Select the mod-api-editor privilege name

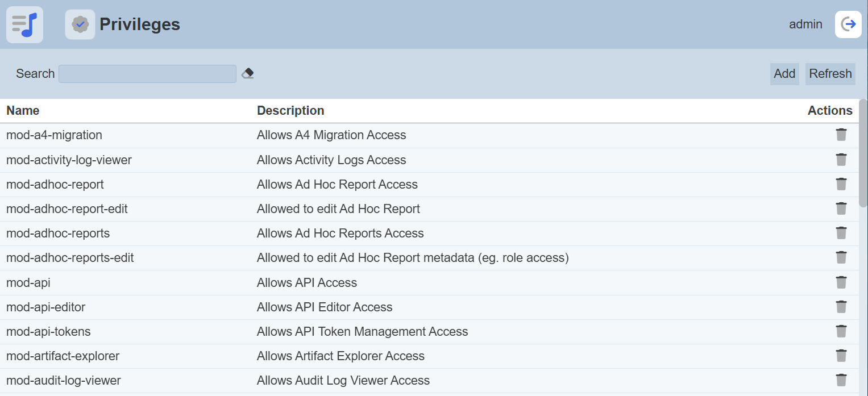point(45,307)
